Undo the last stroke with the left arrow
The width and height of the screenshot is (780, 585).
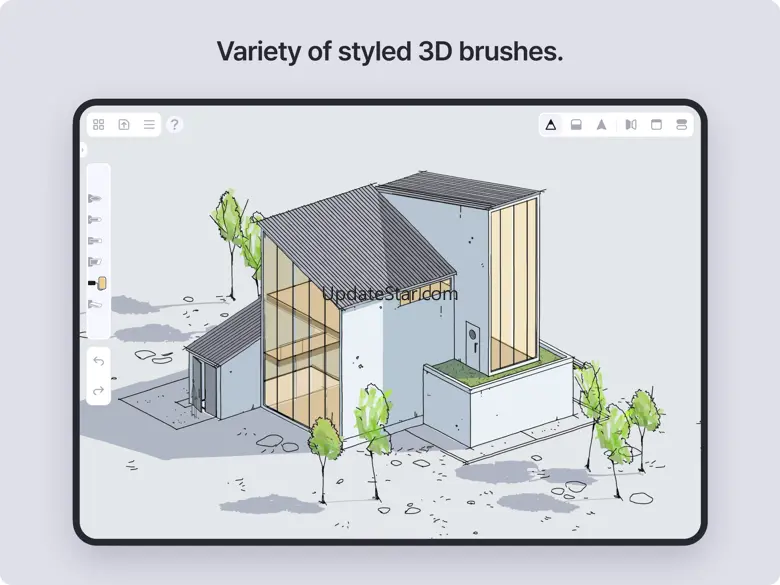coord(98,361)
